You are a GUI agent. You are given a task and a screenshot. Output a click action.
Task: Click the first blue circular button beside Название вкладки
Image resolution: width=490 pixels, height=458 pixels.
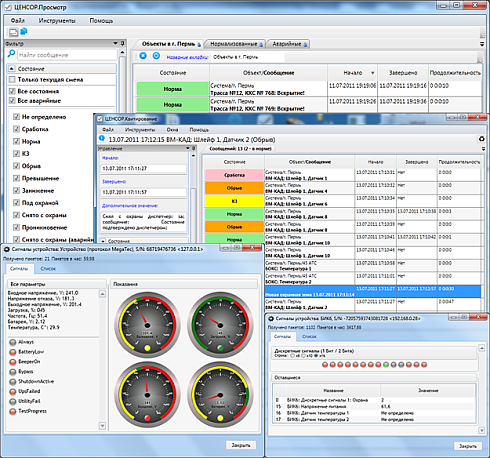point(143,56)
